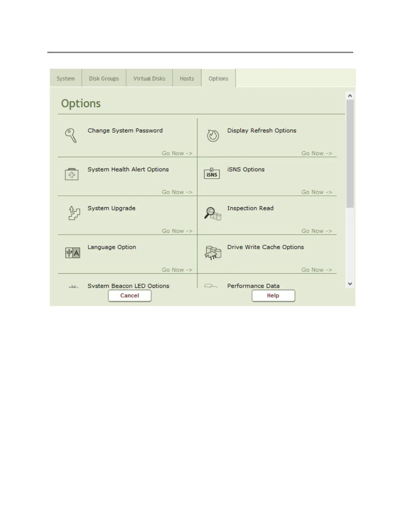Click the Help button
411x532 pixels.
coord(273,296)
